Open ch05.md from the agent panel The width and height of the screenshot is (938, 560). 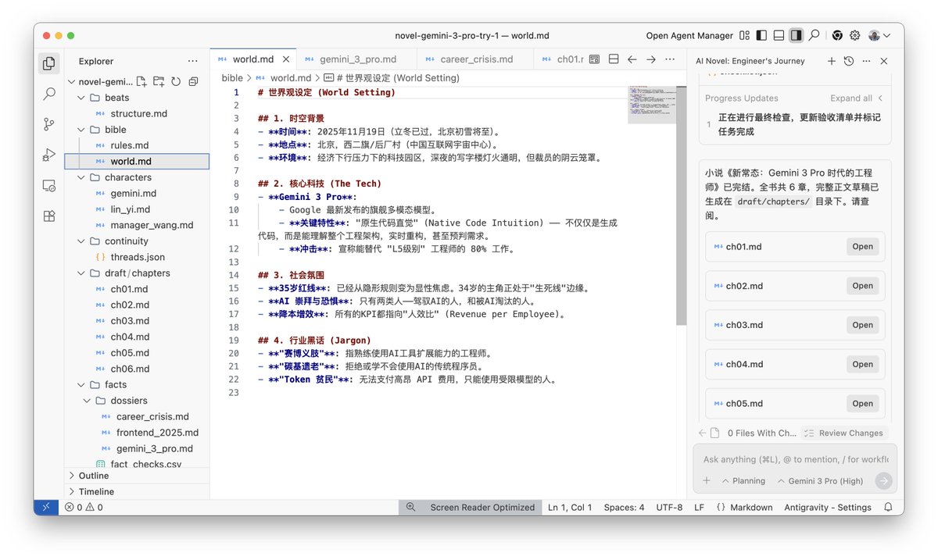863,404
